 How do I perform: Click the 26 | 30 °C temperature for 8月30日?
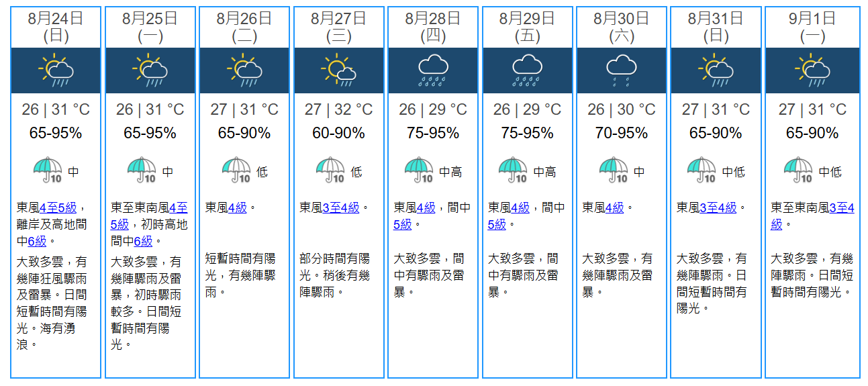(622, 109)
